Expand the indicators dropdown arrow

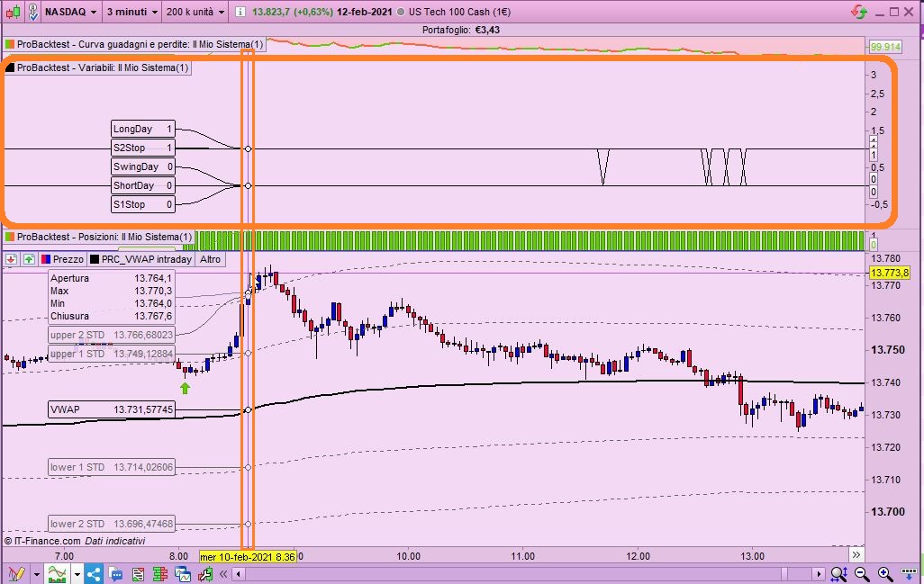[77, 574]
